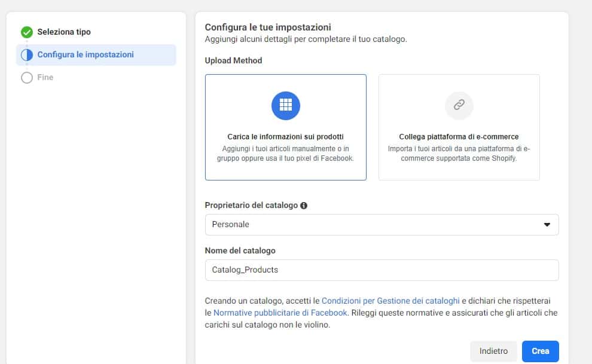Viewport: 592px width, 364px height.
Task: Click the half-filled circle step icon
Action: (x=27, y=55)
